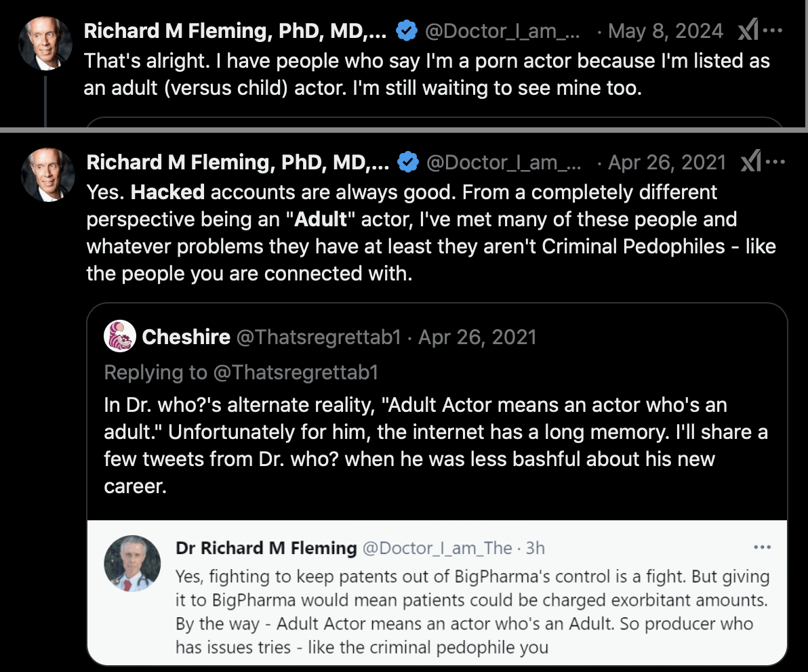This screenshot has width=808, height=672.
Task: Open the Cheshire display name in quoted tweet
Action: [186, 337]
